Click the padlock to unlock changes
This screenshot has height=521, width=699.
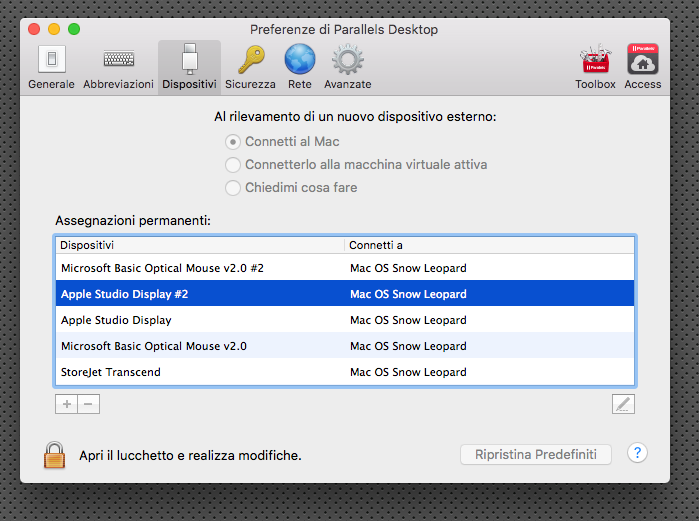54,455
